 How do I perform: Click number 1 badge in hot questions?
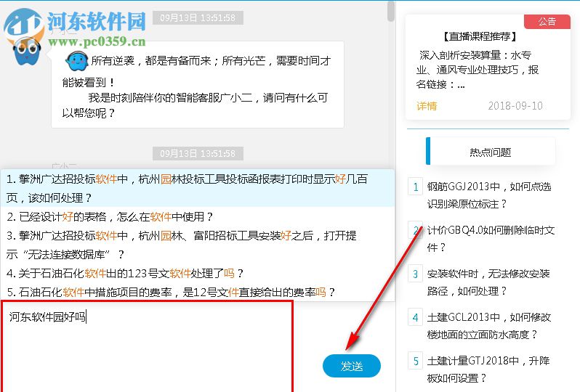tap(416, 187)
